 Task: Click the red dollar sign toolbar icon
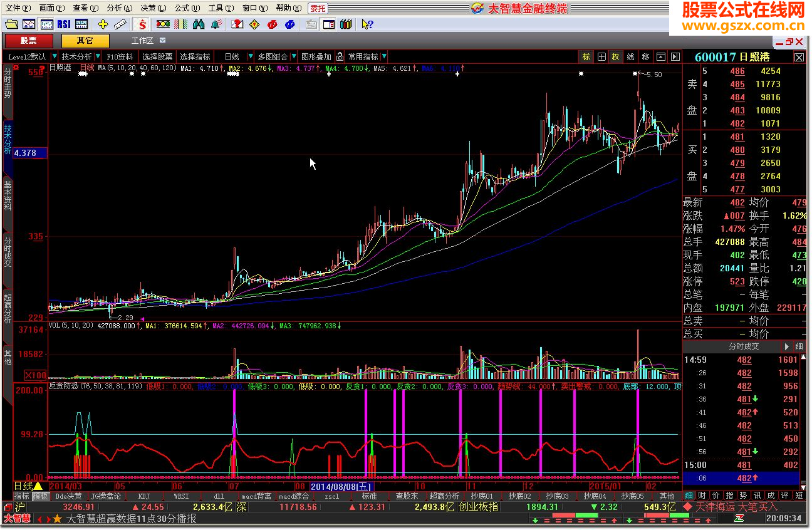143,24
